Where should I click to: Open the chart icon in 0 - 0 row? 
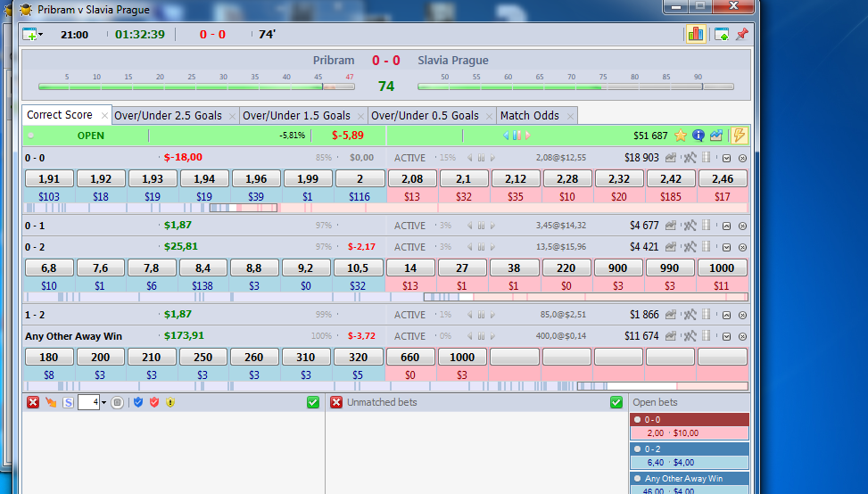point(670,158)
